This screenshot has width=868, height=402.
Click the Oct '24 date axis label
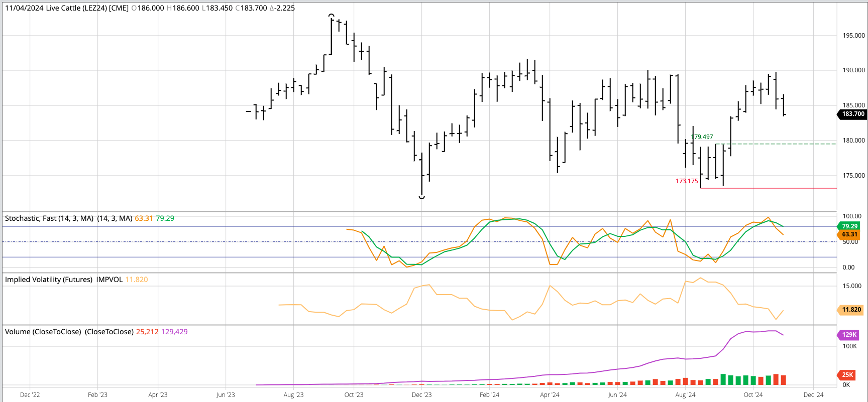(753, 395)
